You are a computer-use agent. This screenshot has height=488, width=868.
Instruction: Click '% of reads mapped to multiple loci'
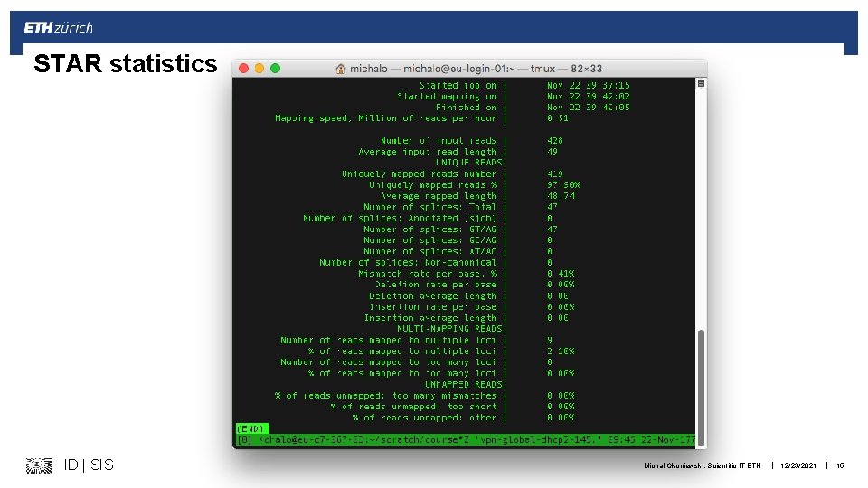point(402,351)
